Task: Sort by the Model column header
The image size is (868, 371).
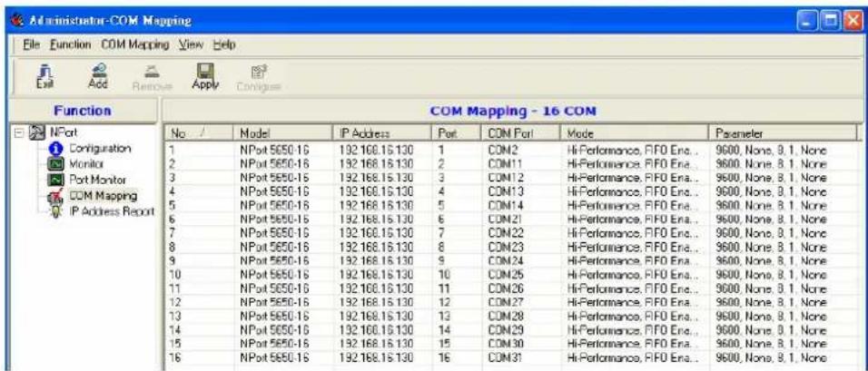Action: (283, 134)
